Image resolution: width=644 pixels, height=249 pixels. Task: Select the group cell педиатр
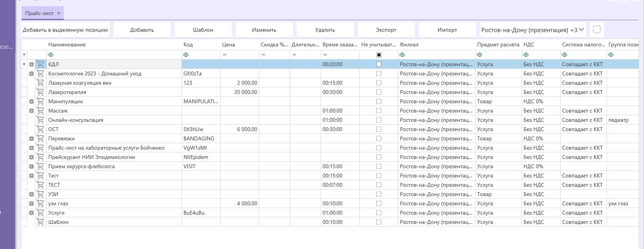622,120
